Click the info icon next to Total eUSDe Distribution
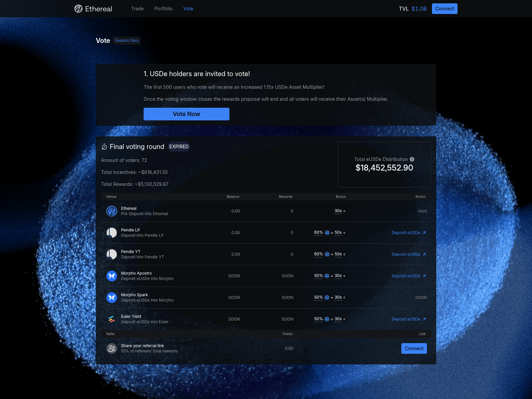This screenshot has height=399, width=532. click(x=412, y=159)
